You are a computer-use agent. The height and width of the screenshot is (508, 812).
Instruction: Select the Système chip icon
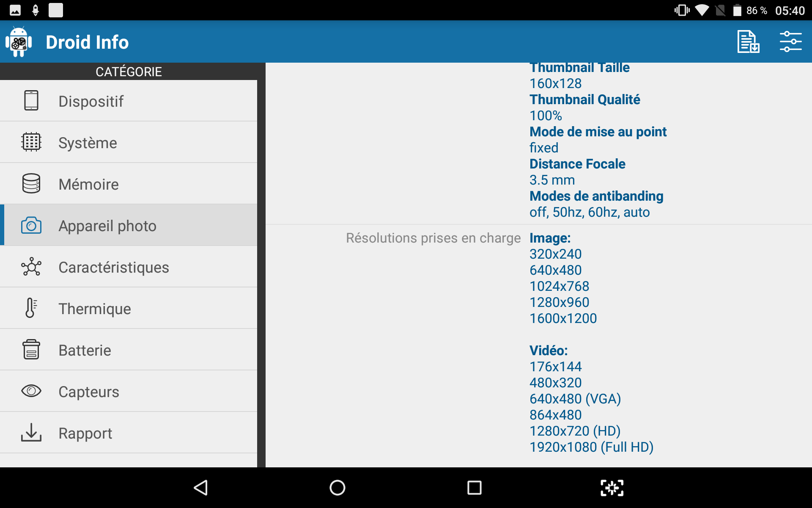[x=31, y=142]
